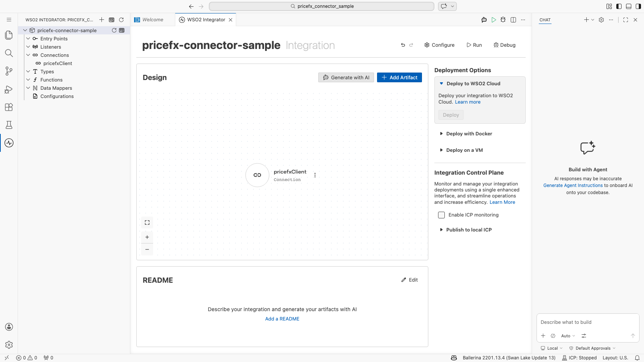
Task: Start a new chat with plus icon
Action: click(x=586, y=20)
